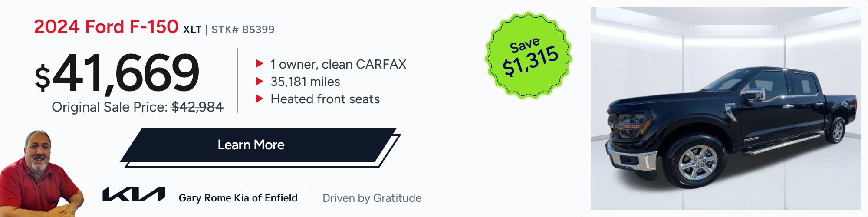The width and height of the screenshot is (868, 217).
Task: Click the 2024 Ford F-150 title
Action: click(106, 26)
